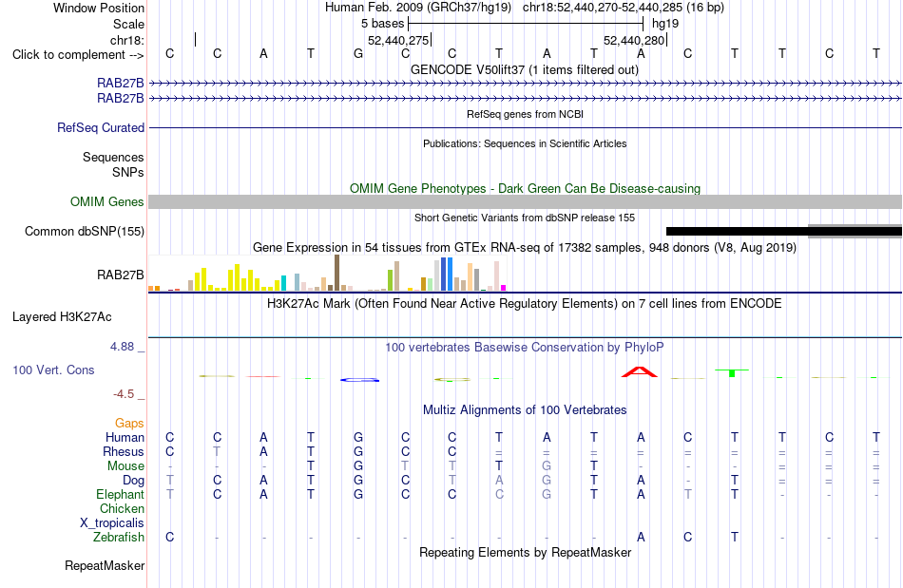Click the Human species label
This screenshot has height=588, width=903.
pos(125,437)
